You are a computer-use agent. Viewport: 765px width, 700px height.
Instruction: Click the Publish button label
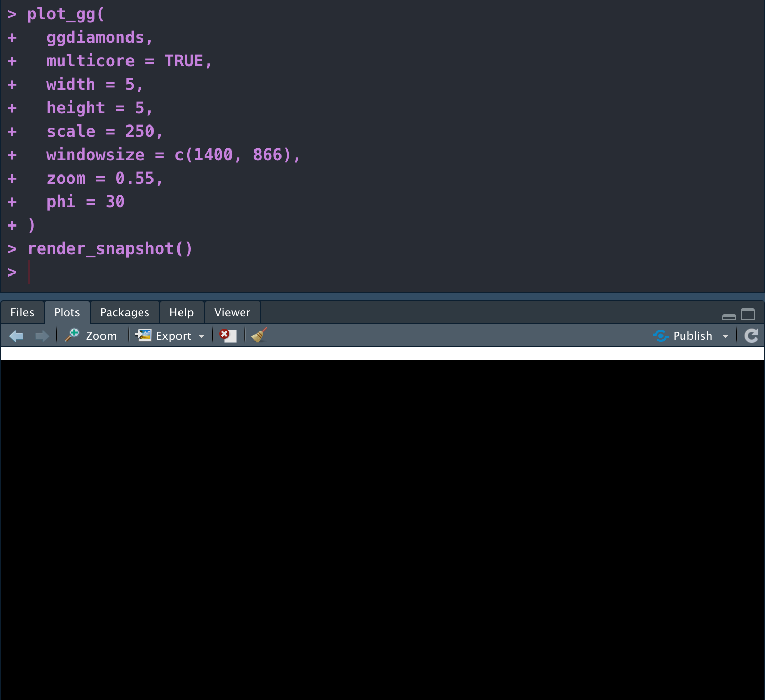tap(692, 335)
